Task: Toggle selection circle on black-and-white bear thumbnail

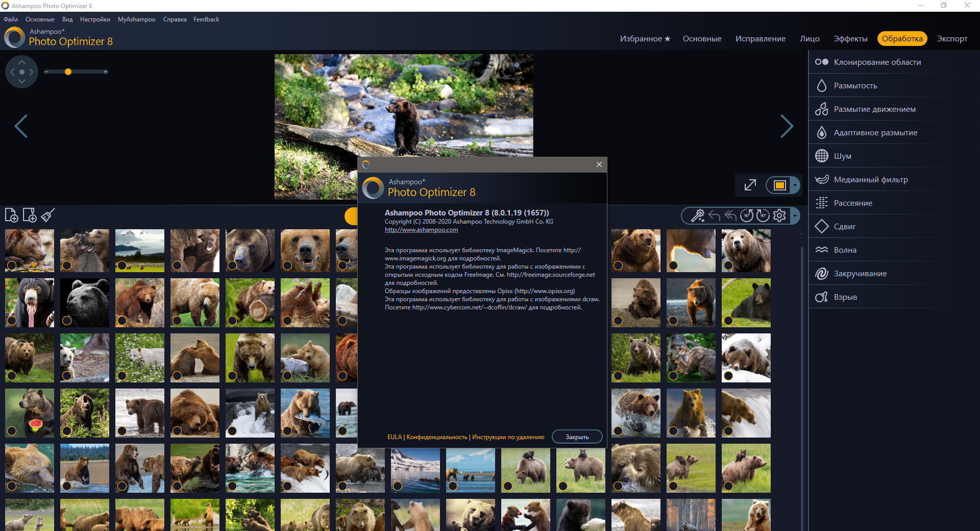Action: pos(67,321)
